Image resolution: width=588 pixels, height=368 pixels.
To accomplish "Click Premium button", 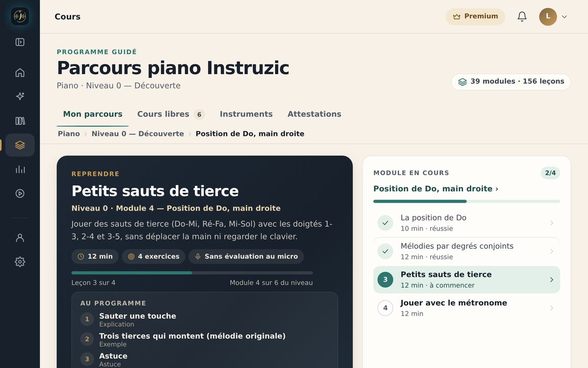I will click(475, 17).
